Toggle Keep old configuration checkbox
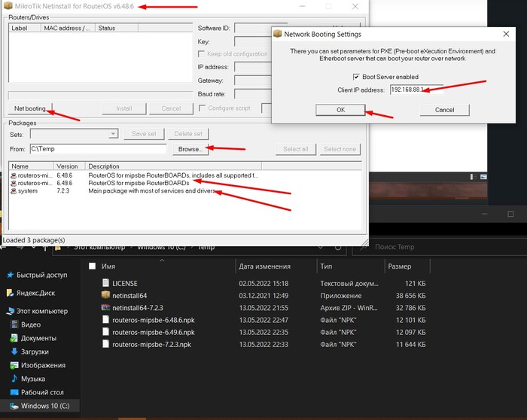Screen dimensions: 527x420 coord(201,53)
